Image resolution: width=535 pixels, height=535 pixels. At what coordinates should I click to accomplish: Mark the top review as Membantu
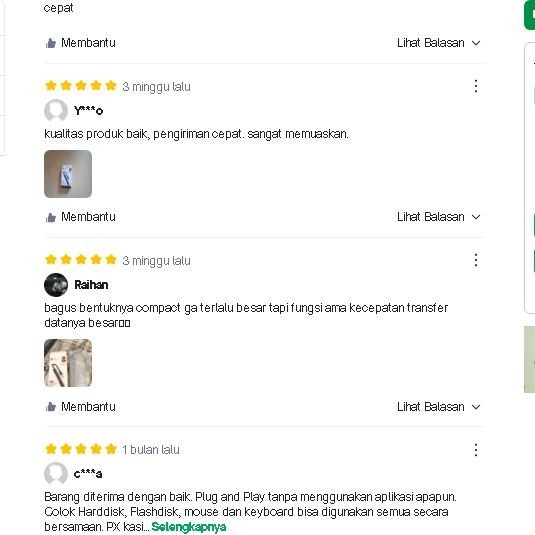pos(81,43)
